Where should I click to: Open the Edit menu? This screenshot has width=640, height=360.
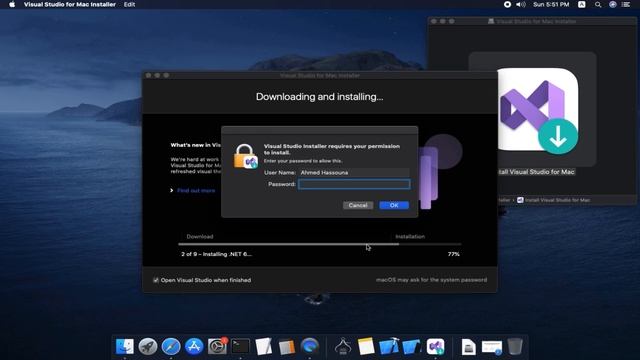point(129,4)
